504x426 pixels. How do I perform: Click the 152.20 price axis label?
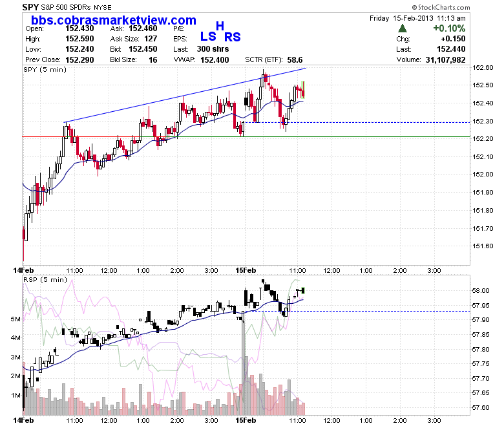tap(483, 138)
